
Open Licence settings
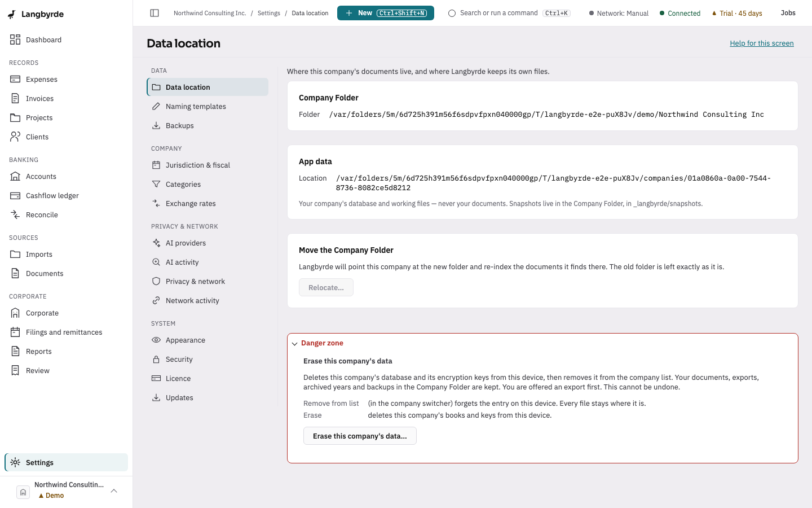208,378
